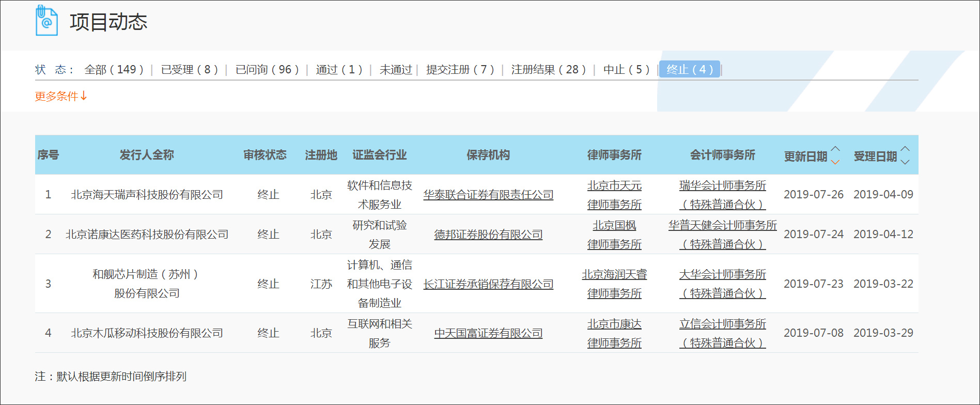Select the 全部 (149) status filter
The image size is (980, 405).
click(x=114, y=70)
